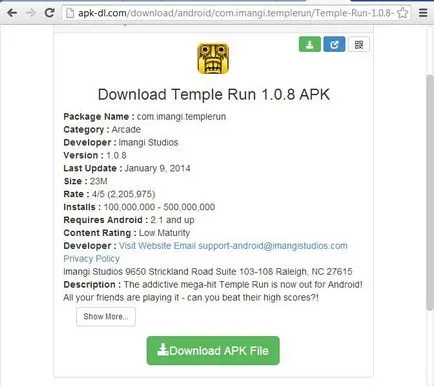Image resolution: width=434 pixels, height=386 pixels.
Task: Click the Category value Arcade
Action: (x=126, y=129)
